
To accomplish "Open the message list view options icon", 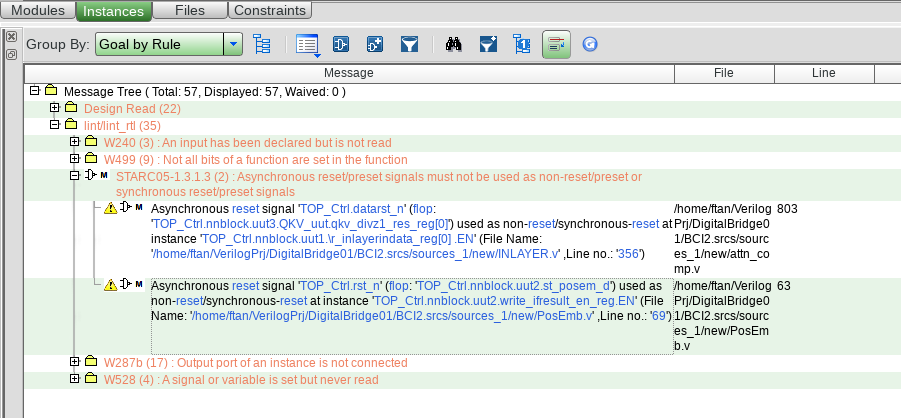I will click(307, 44).
